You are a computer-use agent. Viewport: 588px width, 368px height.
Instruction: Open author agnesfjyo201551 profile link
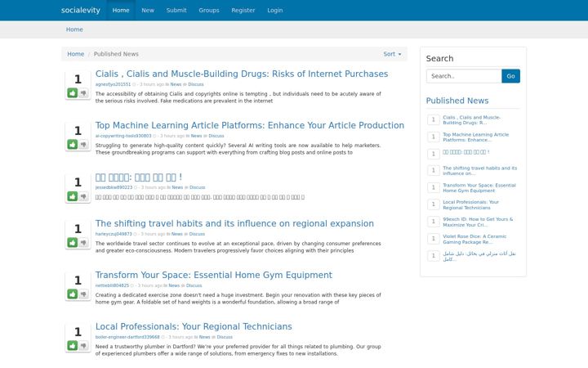tap(113, 84)
